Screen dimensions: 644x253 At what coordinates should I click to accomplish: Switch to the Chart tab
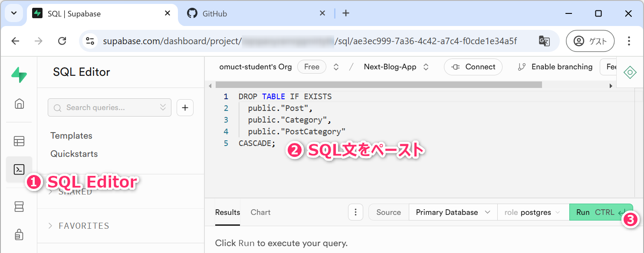pyautogui.click(x=260, y=212)
